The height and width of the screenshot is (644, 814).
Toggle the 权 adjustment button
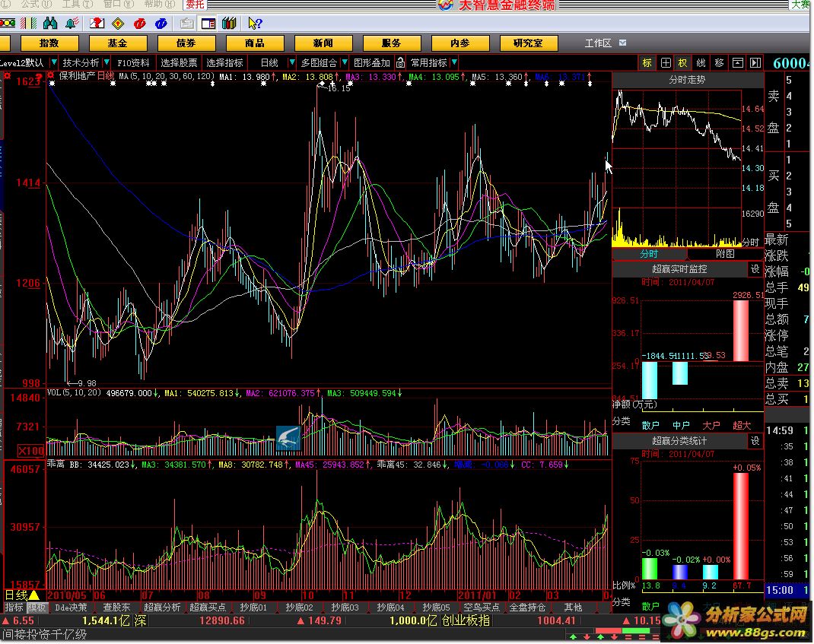tap(682, 63)
